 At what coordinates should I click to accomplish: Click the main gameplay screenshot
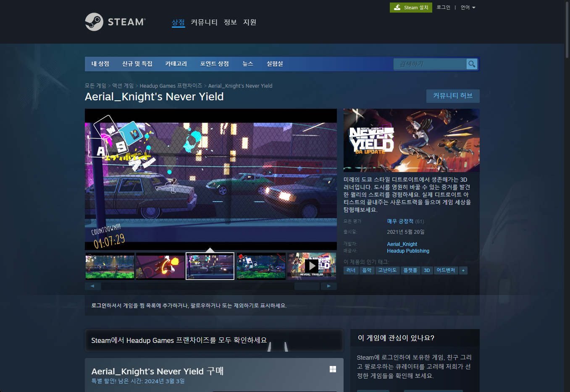(x=211, y=180)
